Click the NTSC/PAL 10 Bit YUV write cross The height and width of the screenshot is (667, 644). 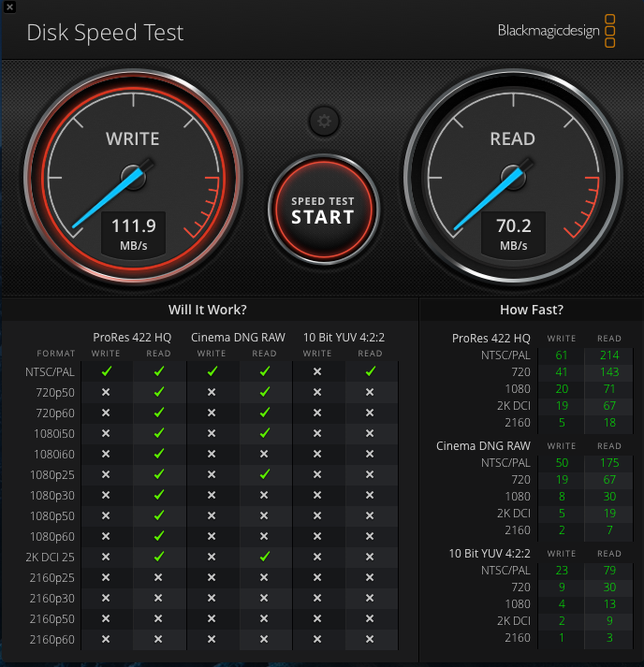(317, 371)
